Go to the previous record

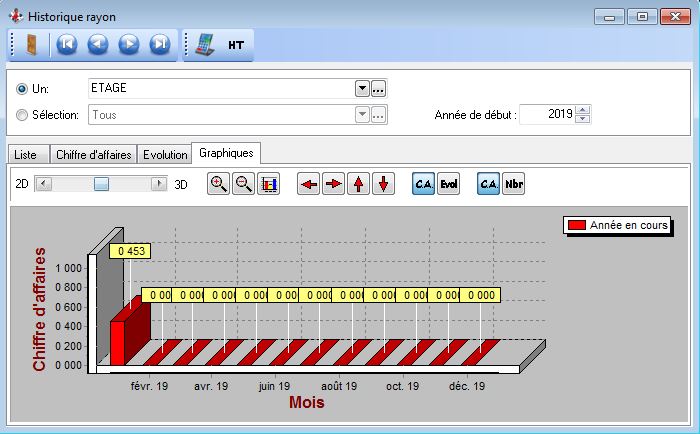pos(97,44)
